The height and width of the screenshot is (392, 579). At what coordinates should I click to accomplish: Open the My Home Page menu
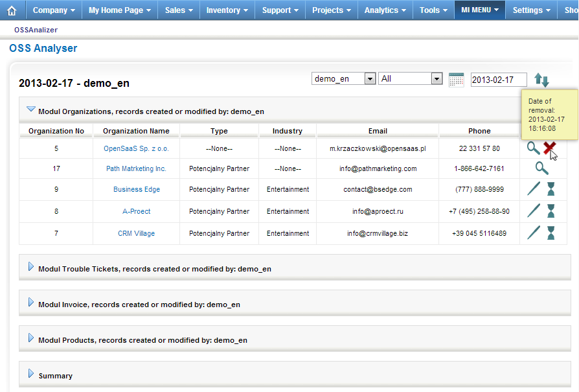120,10
